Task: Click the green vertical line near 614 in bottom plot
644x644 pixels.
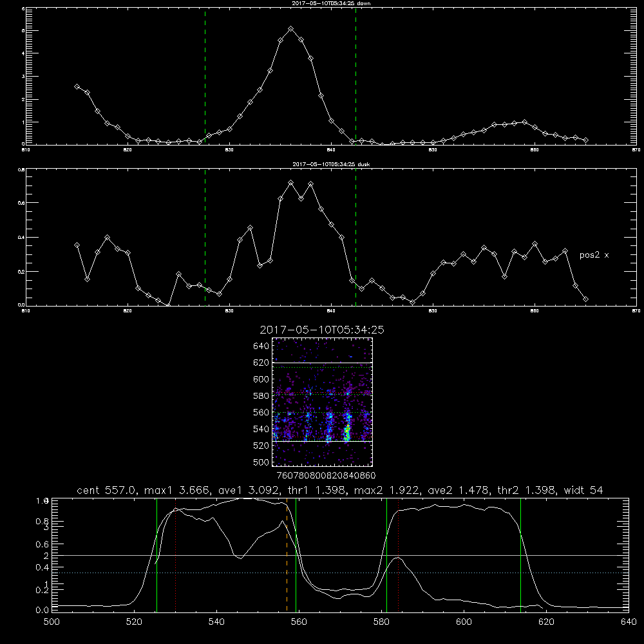Action: (x=520, y=554)
